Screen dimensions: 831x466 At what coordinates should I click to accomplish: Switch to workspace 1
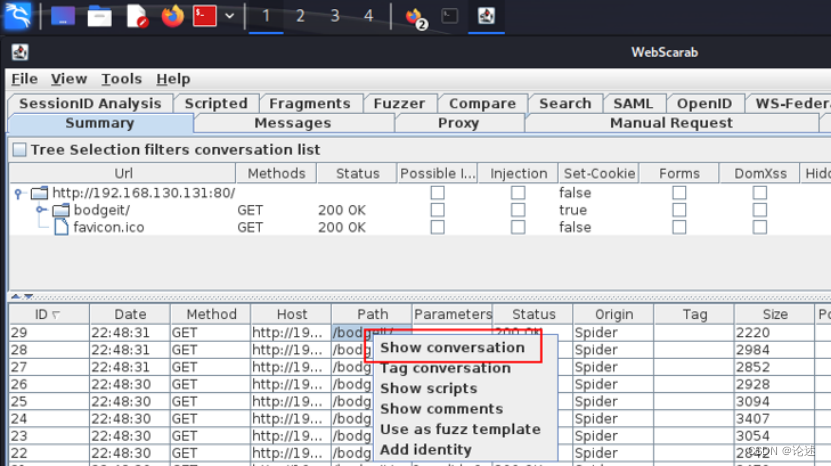pyautogui.click(x=266, y=16)
